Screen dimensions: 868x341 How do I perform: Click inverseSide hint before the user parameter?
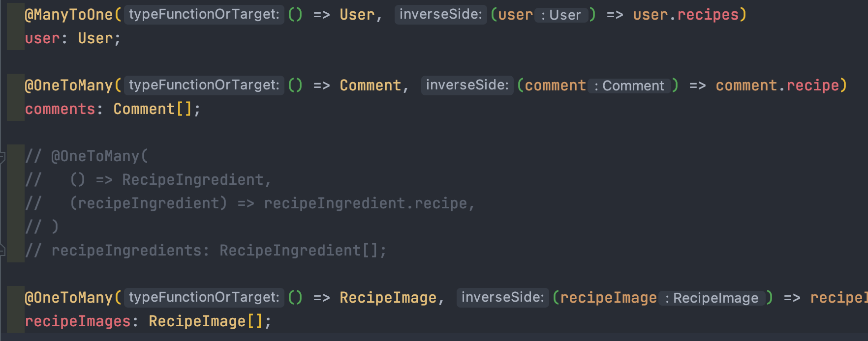click(440, 14)
